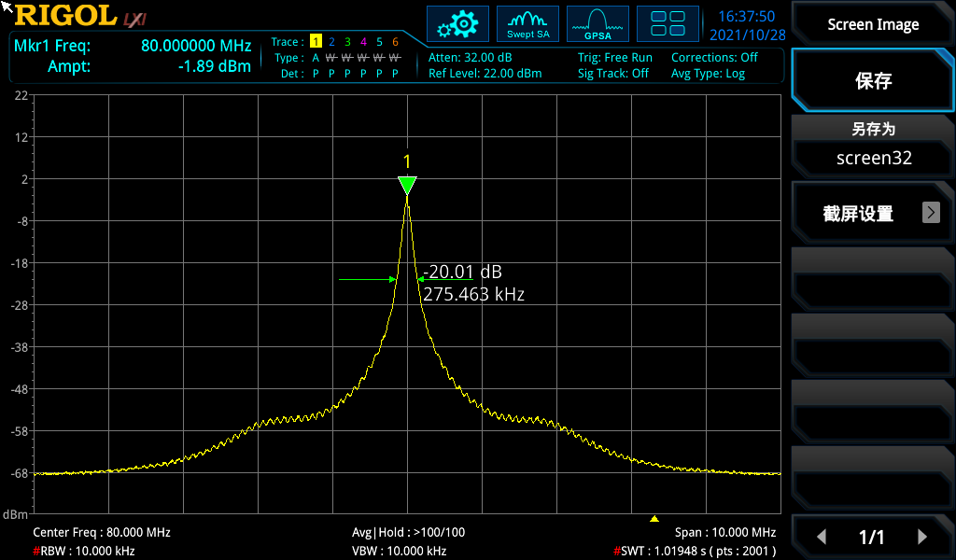
Task: Select trace 4 in trace panel
Action: pos(363,42)
